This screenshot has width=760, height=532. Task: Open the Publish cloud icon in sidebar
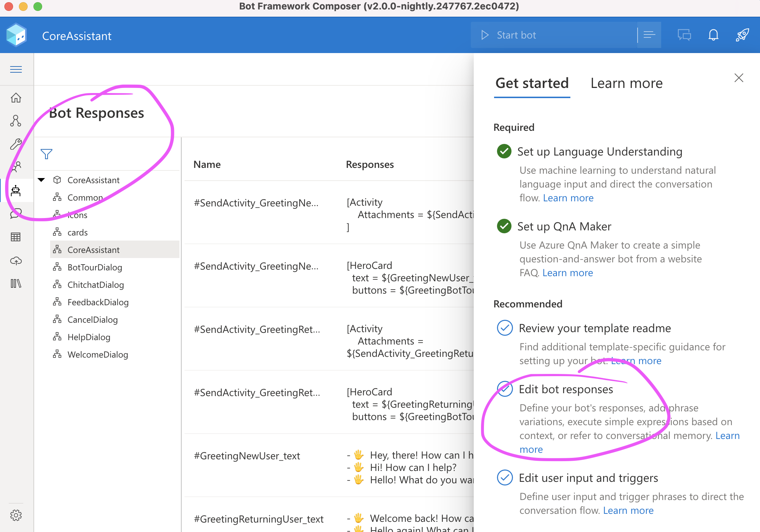[x=16, y=261]
